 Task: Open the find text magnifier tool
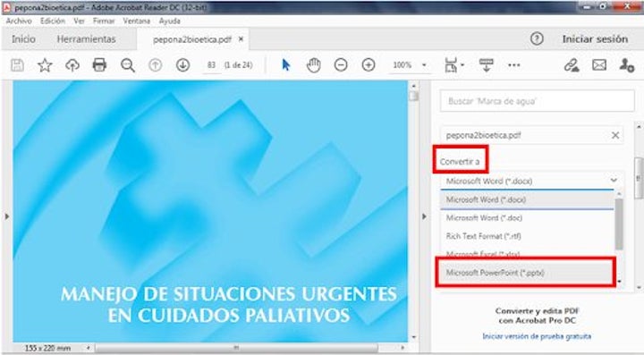pos(128,65)
